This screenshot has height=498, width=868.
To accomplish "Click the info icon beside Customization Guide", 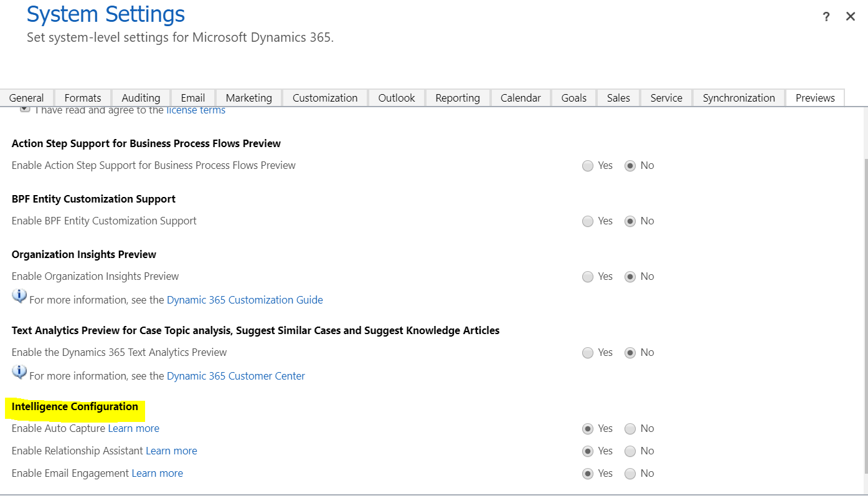I will (19, 295).
